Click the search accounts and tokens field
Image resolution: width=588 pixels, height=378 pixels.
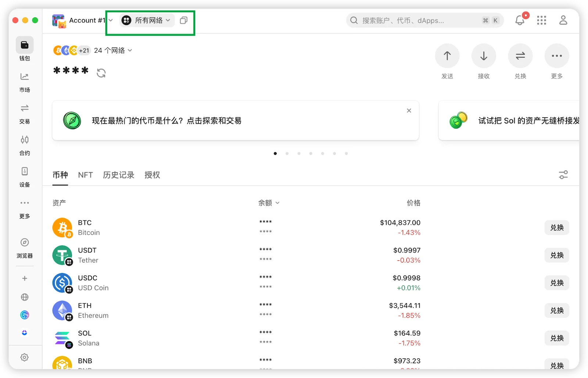point(419,21)
